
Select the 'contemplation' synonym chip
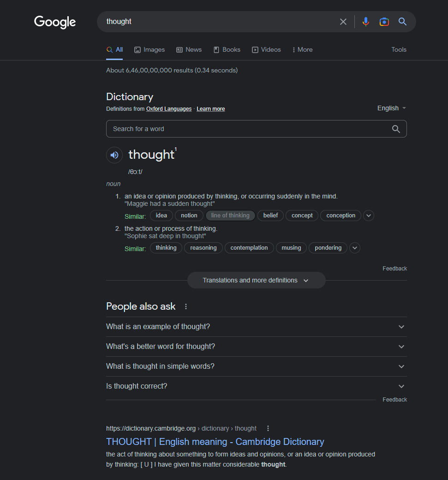[249, 248]
